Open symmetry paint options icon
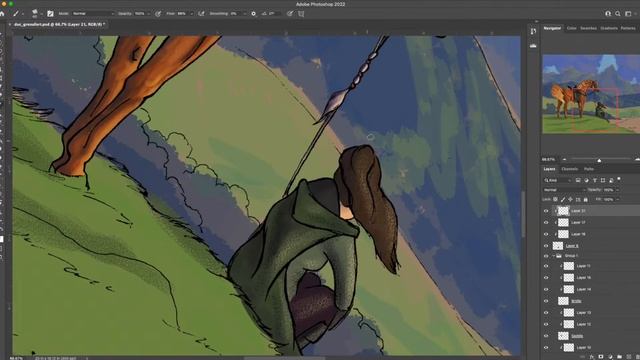This screenshot has height=360, width=640. [301, 13]
